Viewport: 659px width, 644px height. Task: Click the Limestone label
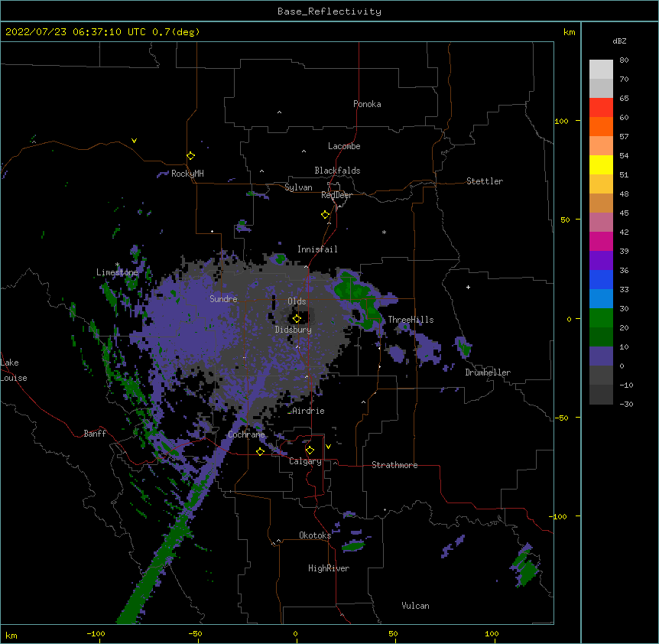(117, 272)
